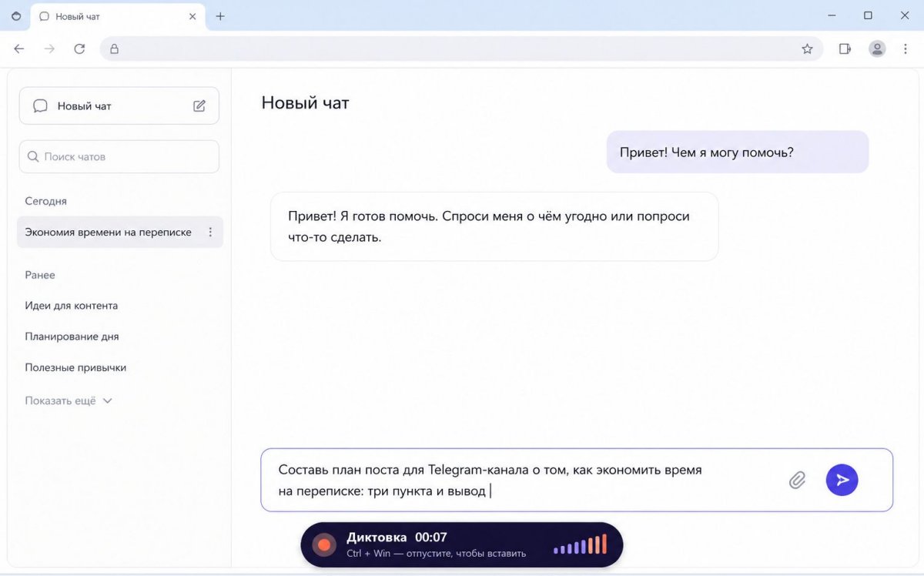Viewport: 924px width, 576px height.
Task: Click the magnifier icon in the chat search
Action: tap(33, 156)
